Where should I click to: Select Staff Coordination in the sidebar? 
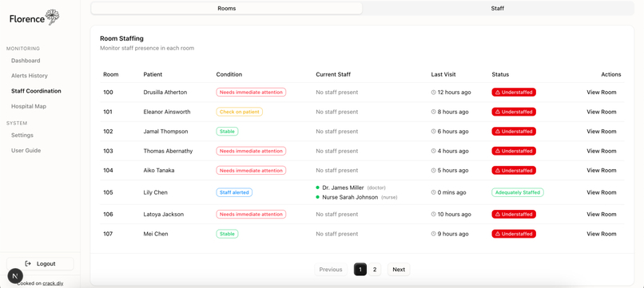point(36,91)
